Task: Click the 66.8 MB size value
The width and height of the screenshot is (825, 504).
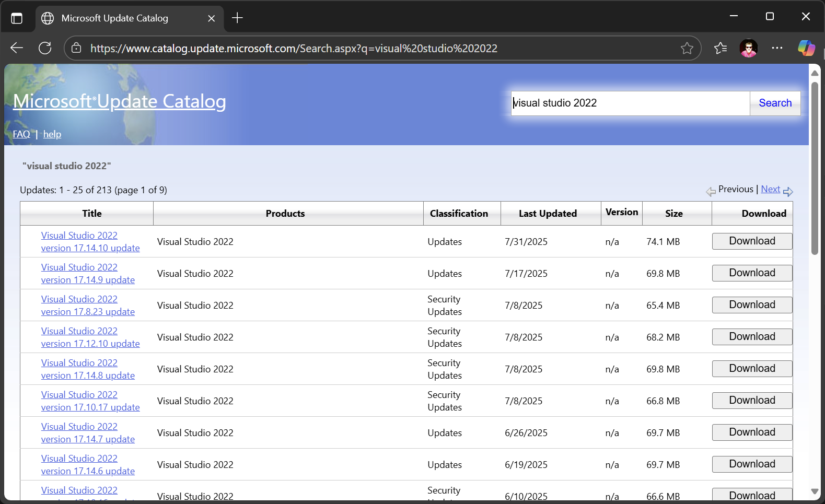Action: pyautogui.click(x=663, y=401)
